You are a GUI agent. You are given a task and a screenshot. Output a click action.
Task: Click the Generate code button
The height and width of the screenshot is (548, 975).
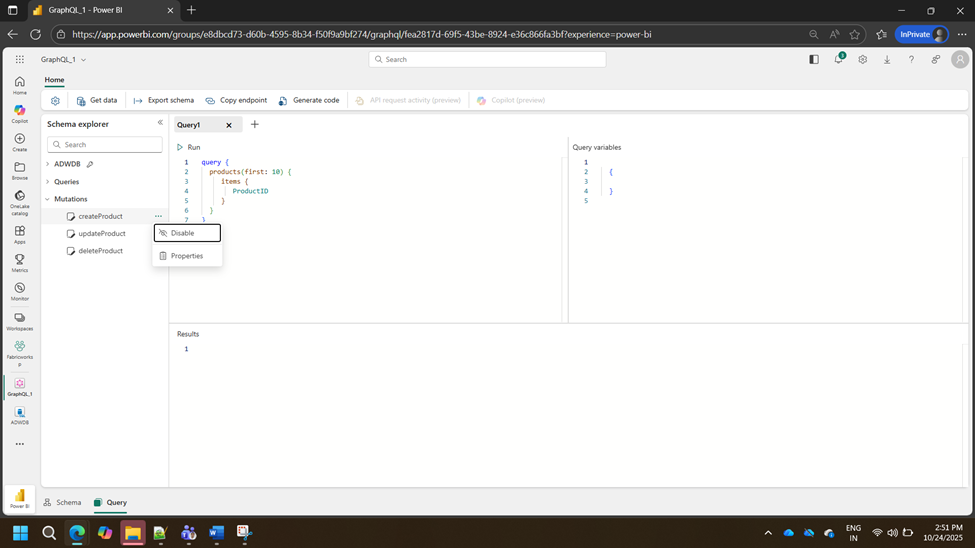click(309, 101)
